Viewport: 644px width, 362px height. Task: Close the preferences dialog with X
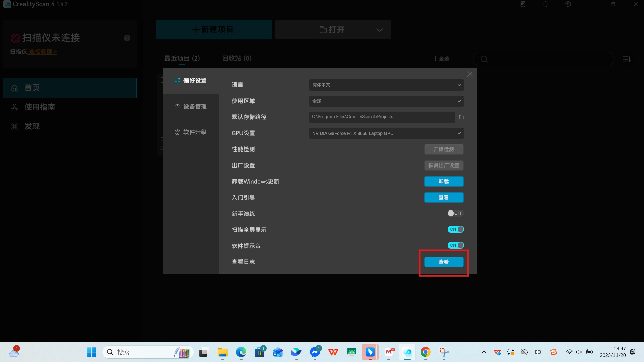(470, 74)
